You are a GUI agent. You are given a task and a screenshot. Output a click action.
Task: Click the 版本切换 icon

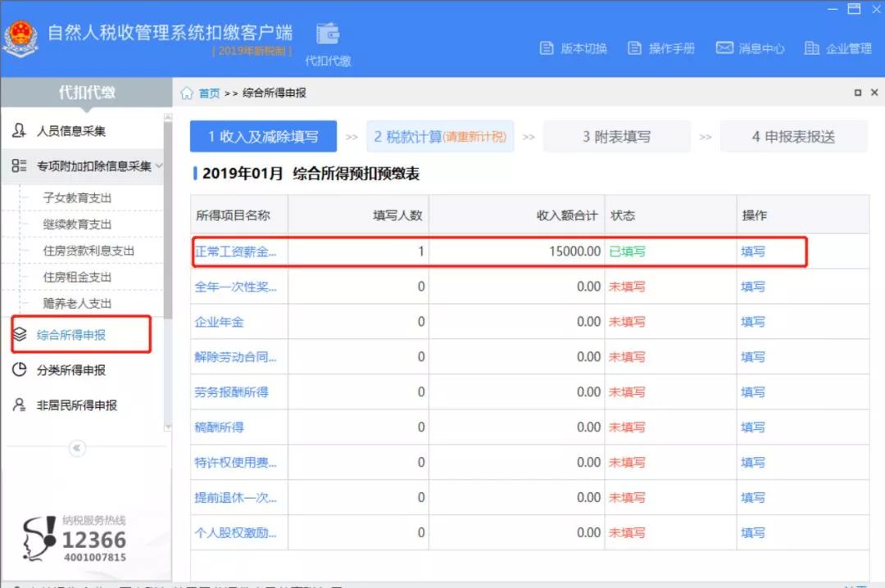point(547,48)
